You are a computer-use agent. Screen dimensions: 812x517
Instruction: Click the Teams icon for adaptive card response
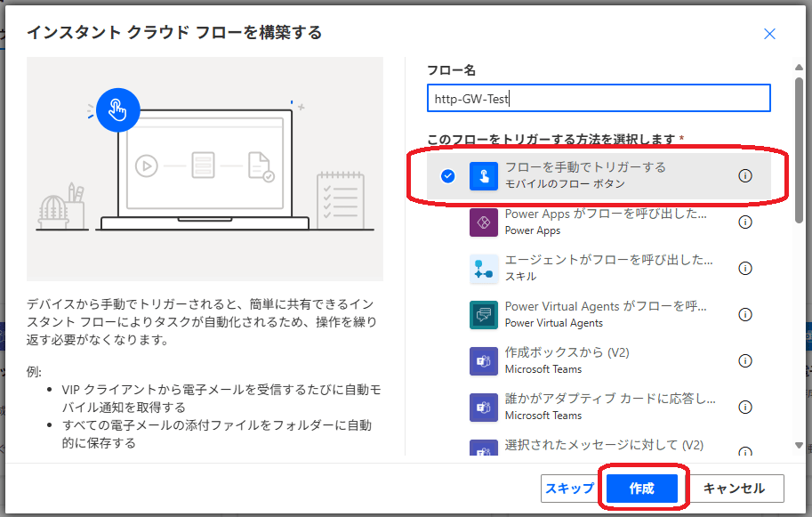(483, 408)
